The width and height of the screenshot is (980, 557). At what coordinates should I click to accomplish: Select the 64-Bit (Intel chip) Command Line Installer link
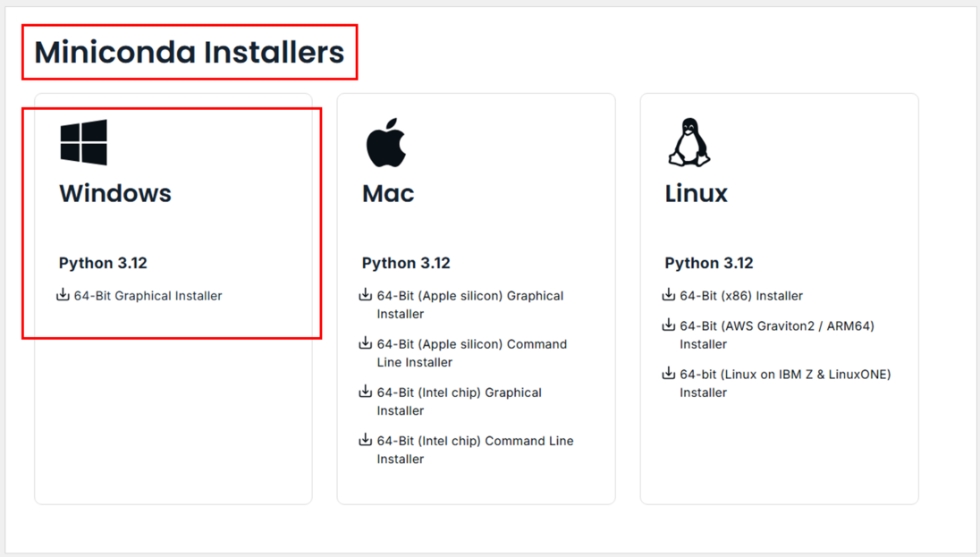(x=475, y=450)
